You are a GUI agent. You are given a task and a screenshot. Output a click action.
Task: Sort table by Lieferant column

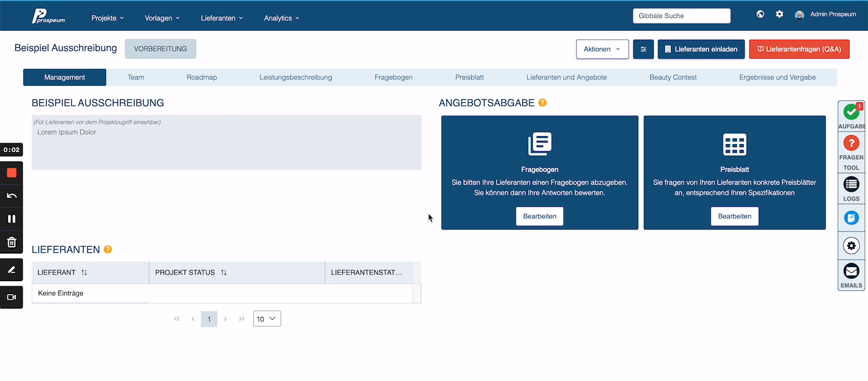(84, 273)
